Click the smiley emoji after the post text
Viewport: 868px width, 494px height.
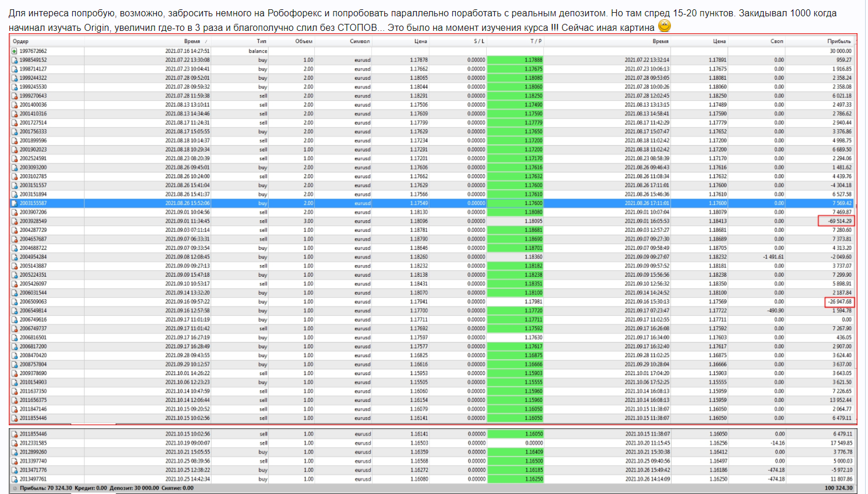tap(664, 26)
